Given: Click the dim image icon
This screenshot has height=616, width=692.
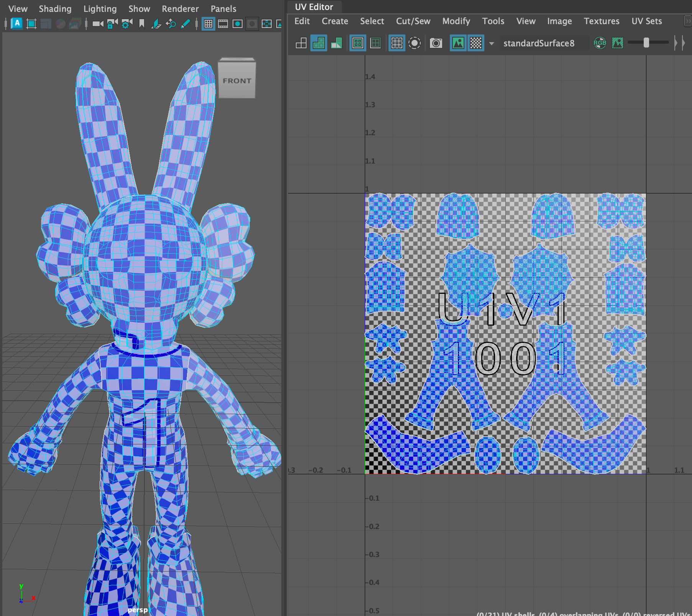Looking at the screenshot, I should click(618, 43).
